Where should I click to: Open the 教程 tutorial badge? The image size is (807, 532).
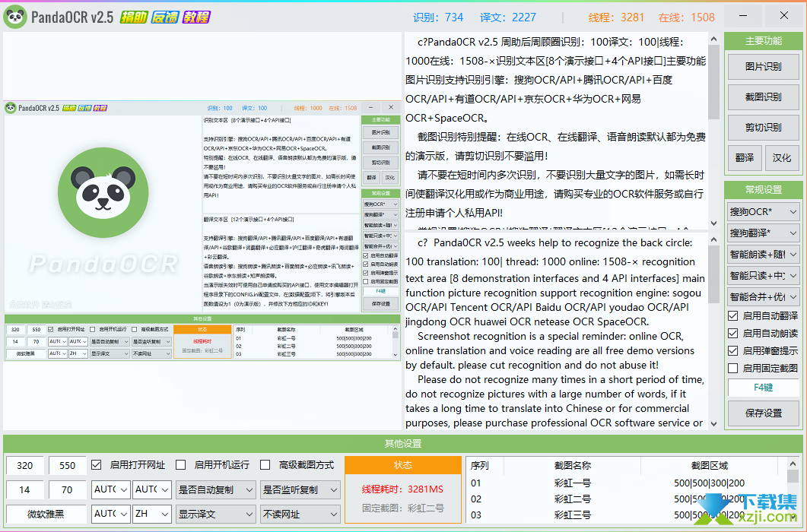196,17
